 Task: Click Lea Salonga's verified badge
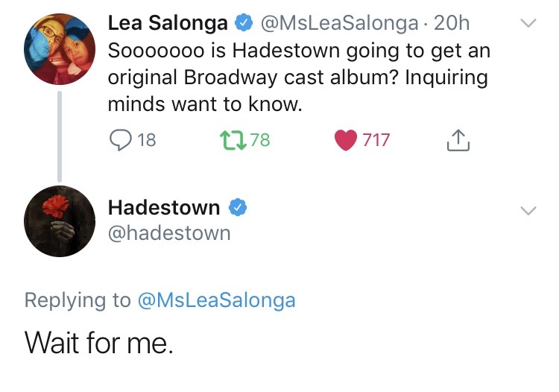(243, 23)
